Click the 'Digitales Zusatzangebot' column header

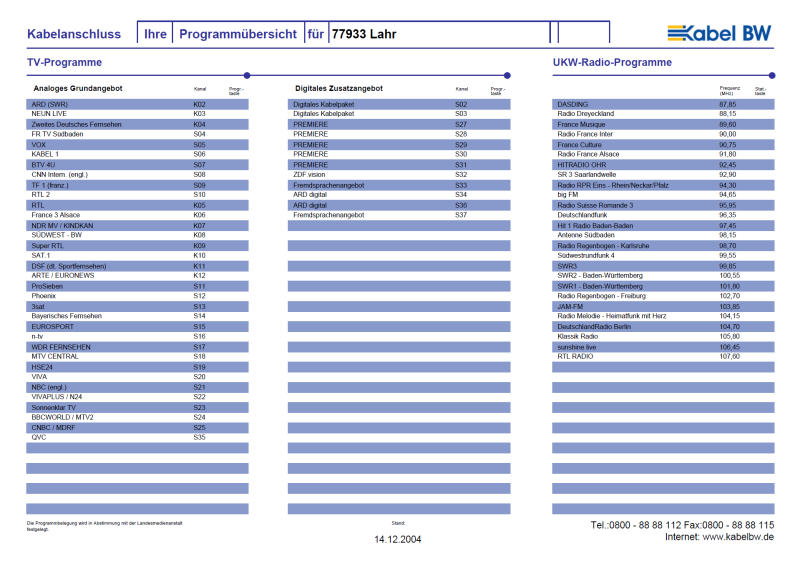(339, 88)
